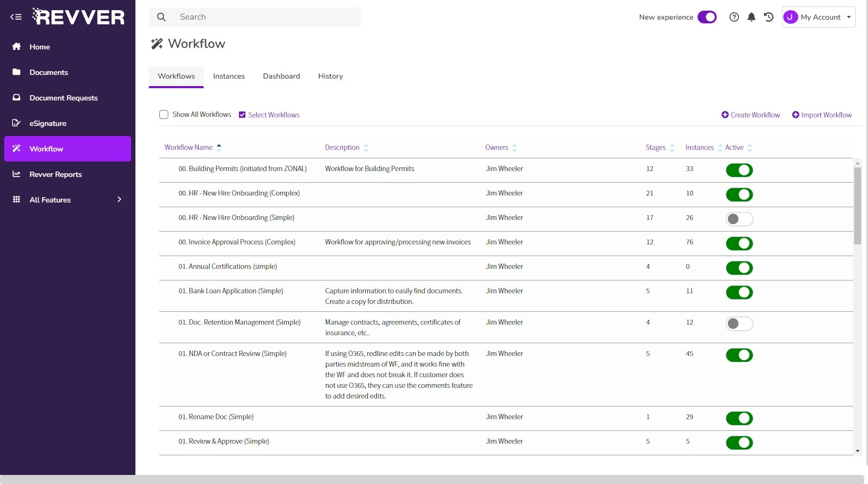Open the help question mark icon
The image size is (868, 484).
(734, 17)
